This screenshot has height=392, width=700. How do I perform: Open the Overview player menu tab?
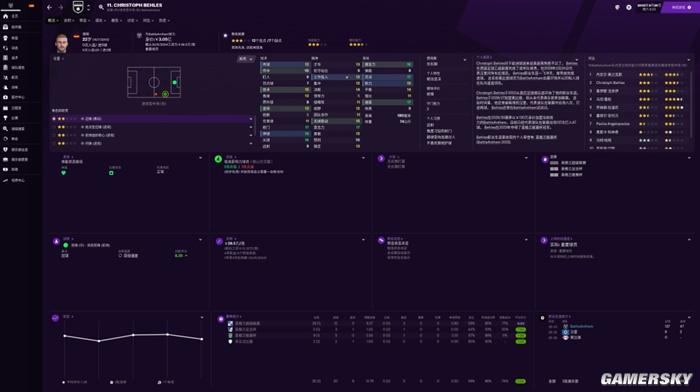pos(53,21)
